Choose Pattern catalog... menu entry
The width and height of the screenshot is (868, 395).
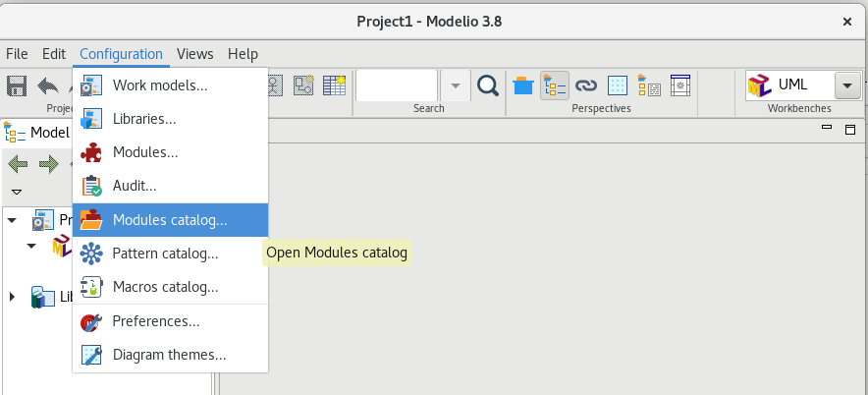pyautogui.click(x=171, y=254)
